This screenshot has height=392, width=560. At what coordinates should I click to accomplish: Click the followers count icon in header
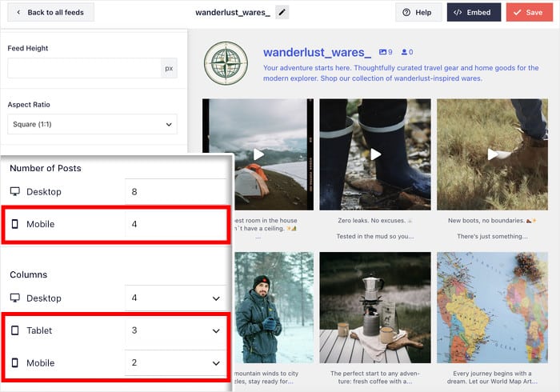click(x=404, y=52)
